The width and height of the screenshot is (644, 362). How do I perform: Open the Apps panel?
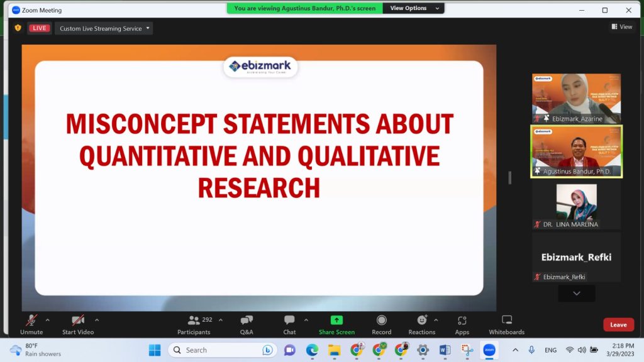[462, 324]
